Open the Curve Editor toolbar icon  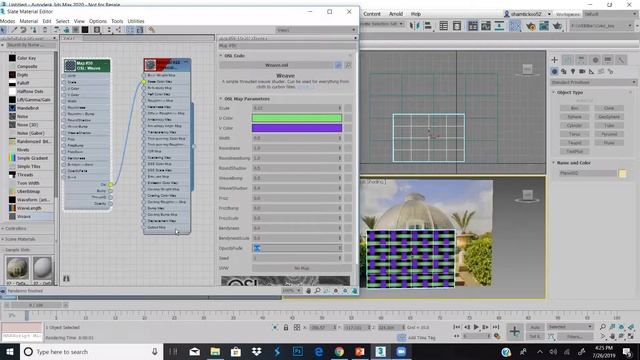(x=486, y=26)
